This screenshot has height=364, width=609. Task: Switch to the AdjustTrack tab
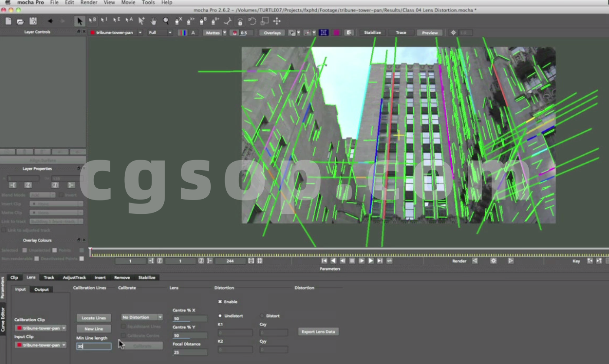point(74,277)
